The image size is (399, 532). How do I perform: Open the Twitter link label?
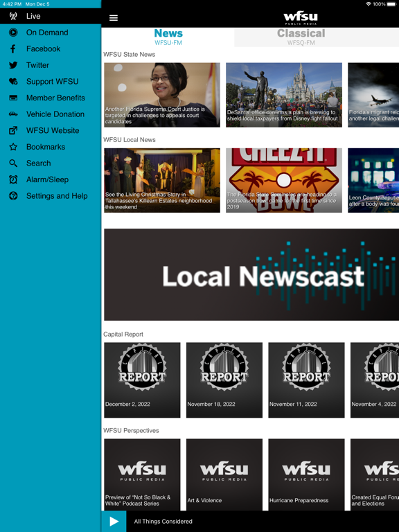coord(37,65)
